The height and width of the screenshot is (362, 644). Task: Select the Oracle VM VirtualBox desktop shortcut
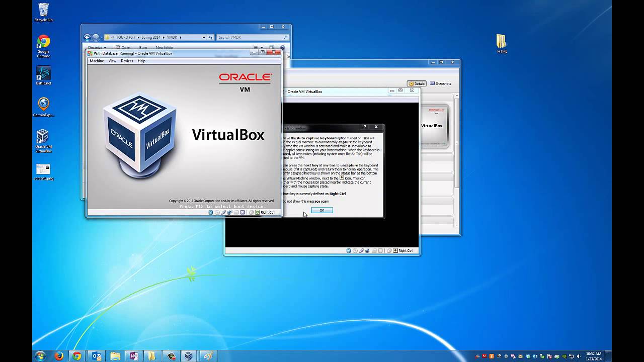[43, 141]
